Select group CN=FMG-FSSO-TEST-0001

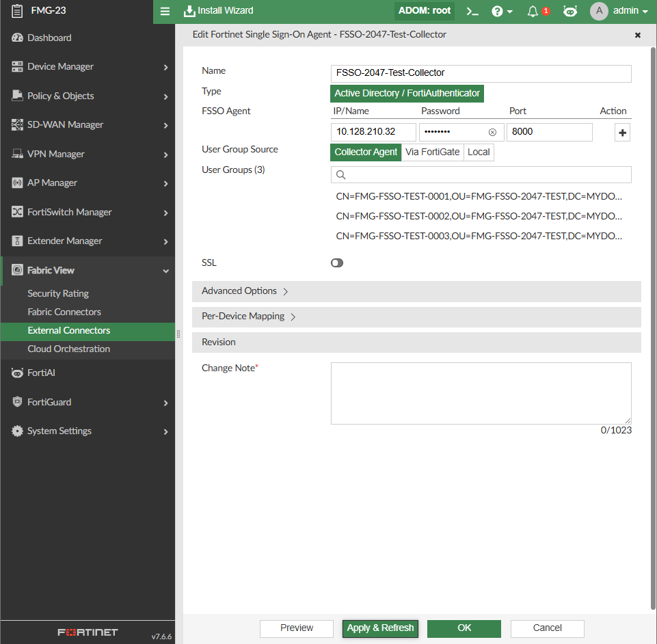[479, 196]
